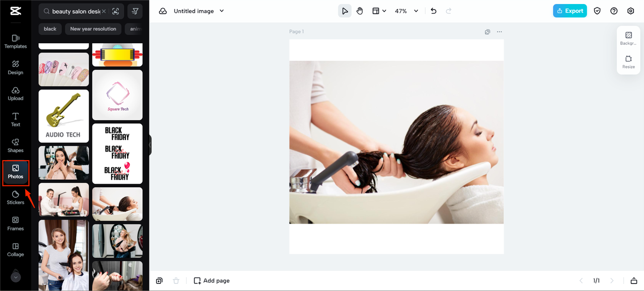Screen dimensions: 644x291
Task: Clear the search text with X
Action: point(104,11)
